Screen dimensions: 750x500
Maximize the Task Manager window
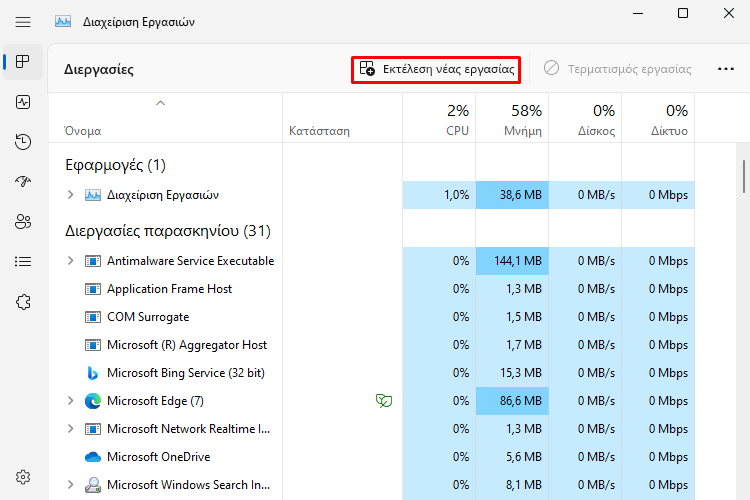pos(683,13)
